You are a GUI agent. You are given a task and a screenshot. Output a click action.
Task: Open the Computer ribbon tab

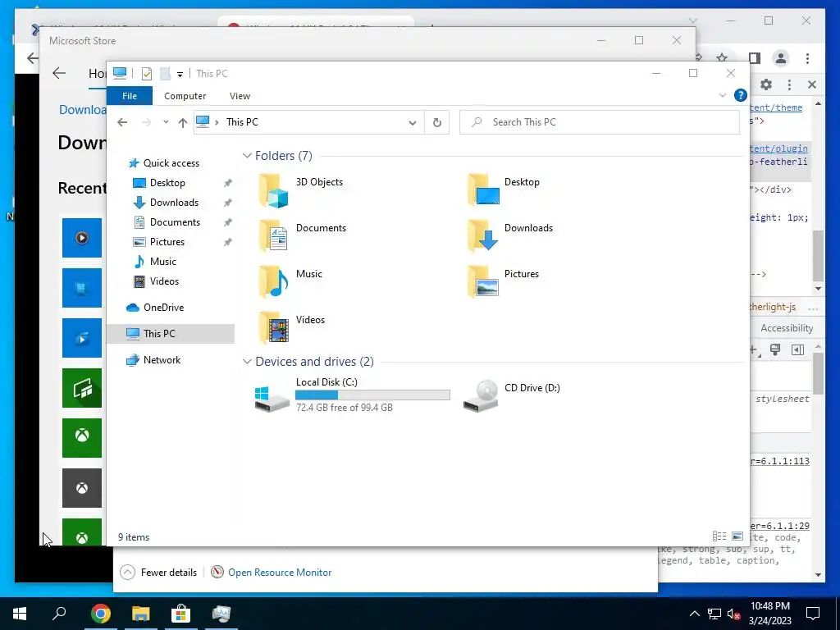(185, 96)
